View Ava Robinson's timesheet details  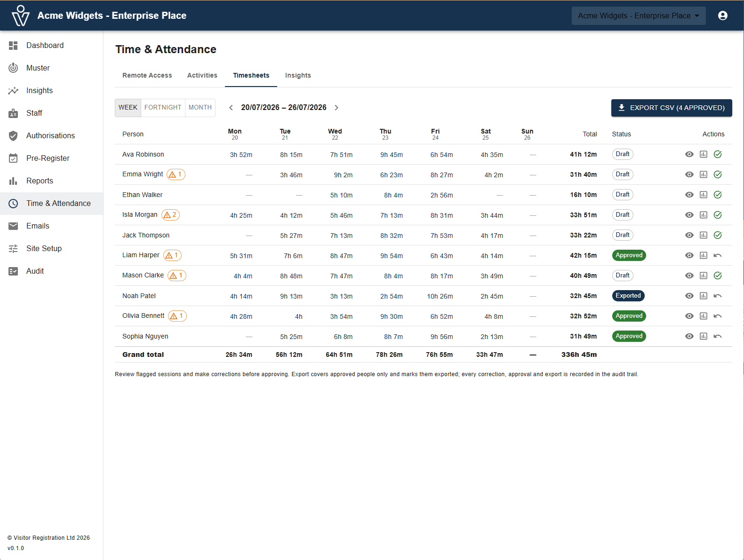coord(689,154)
